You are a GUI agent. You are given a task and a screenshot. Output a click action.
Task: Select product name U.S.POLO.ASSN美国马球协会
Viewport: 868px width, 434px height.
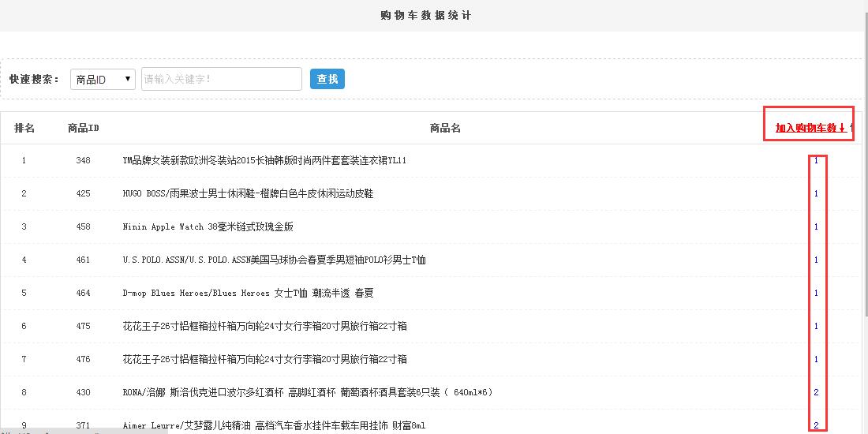tap(274, 260)
